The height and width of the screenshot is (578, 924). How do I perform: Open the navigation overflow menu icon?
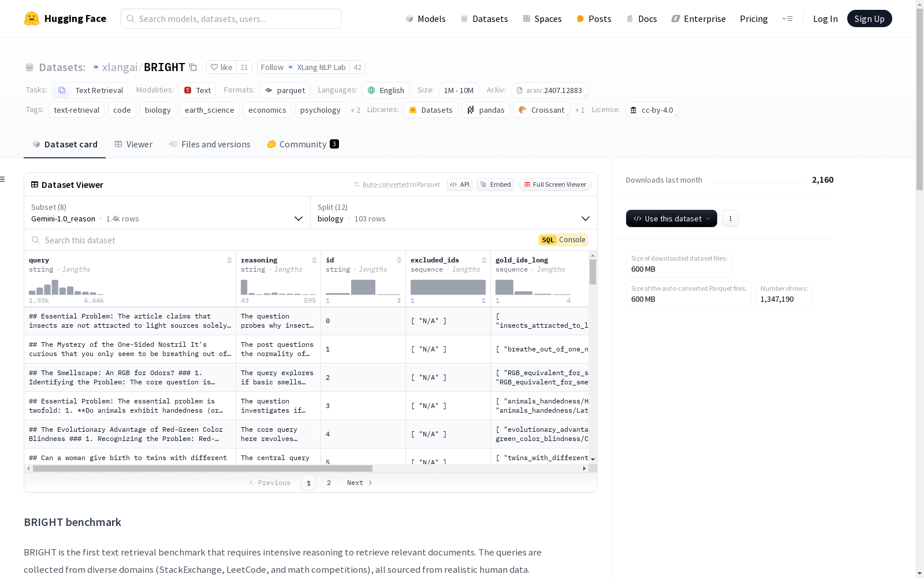(787, 18)
